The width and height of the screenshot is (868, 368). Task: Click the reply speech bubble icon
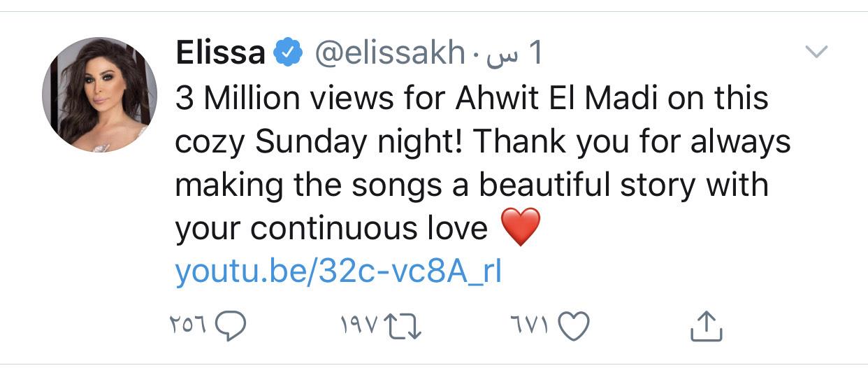coord(230,325)
